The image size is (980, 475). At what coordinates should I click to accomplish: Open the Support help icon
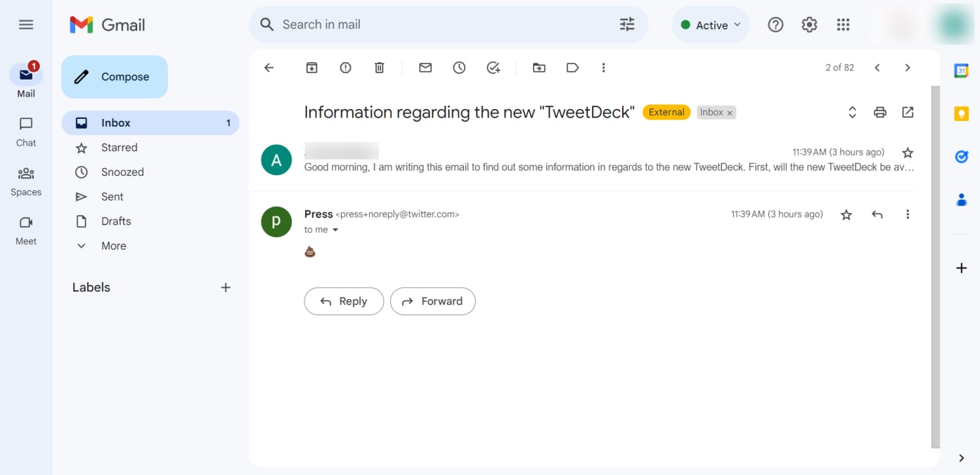pos(775,25)
